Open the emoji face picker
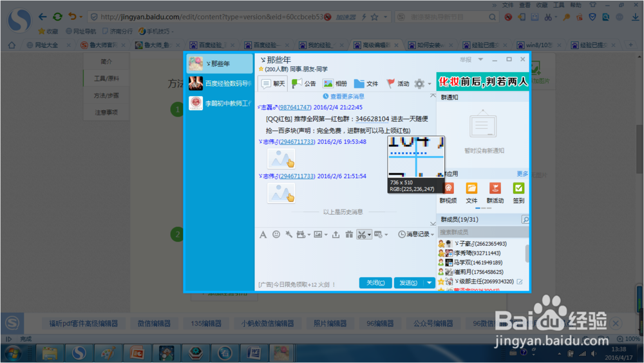This screenshot has width=644, height=363. (276, 234)
